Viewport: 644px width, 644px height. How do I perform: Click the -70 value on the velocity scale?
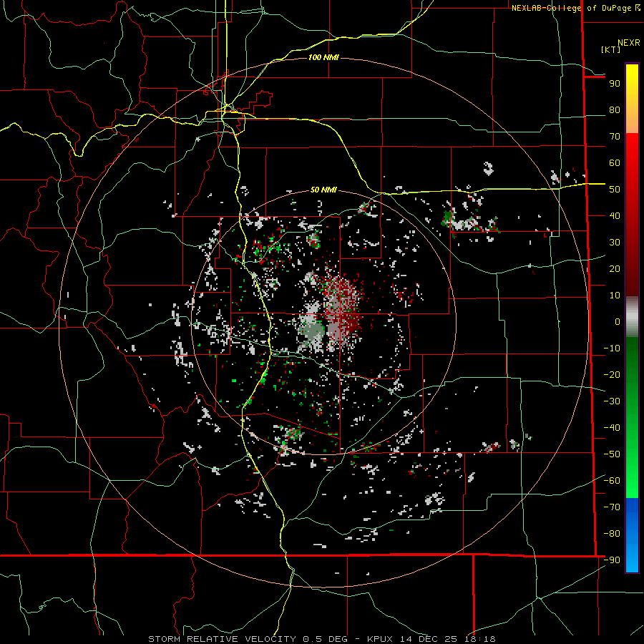[612, 507]
